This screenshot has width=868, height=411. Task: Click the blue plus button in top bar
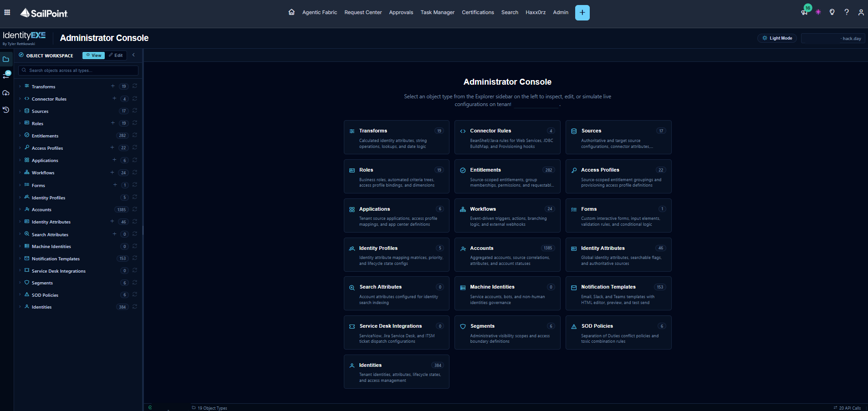582,13
